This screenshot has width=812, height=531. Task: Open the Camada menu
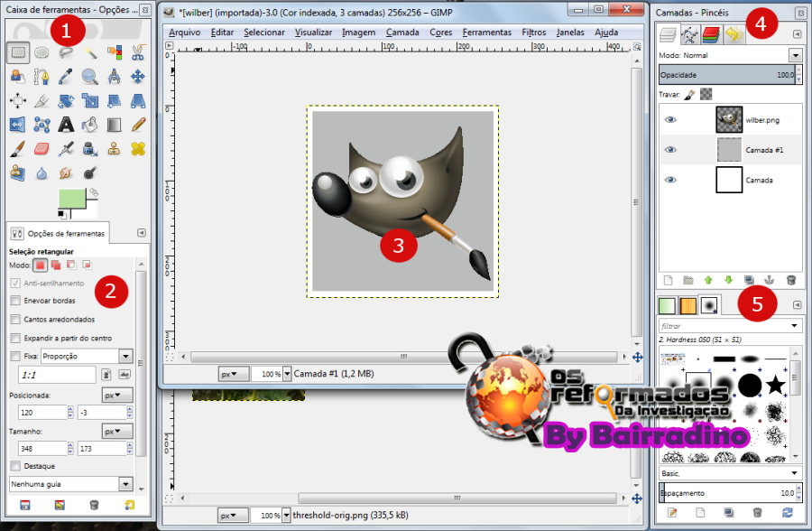[x=402, y=33]
